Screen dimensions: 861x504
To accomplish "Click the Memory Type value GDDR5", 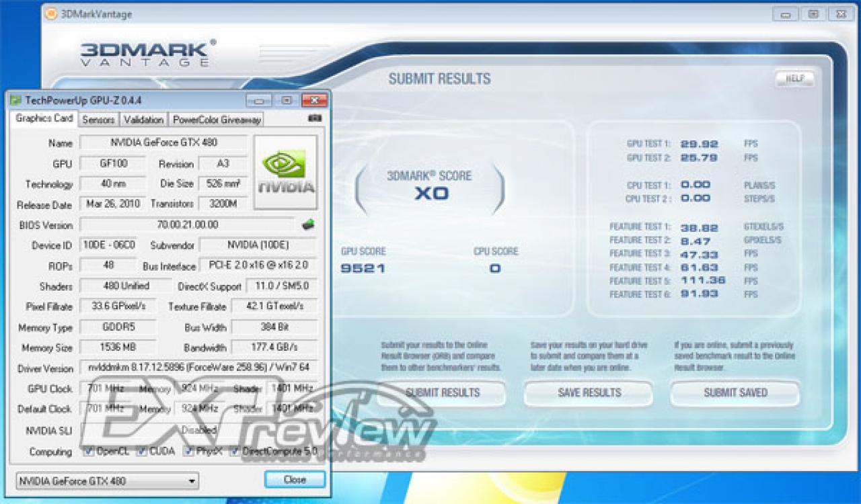I will (118, 327).
